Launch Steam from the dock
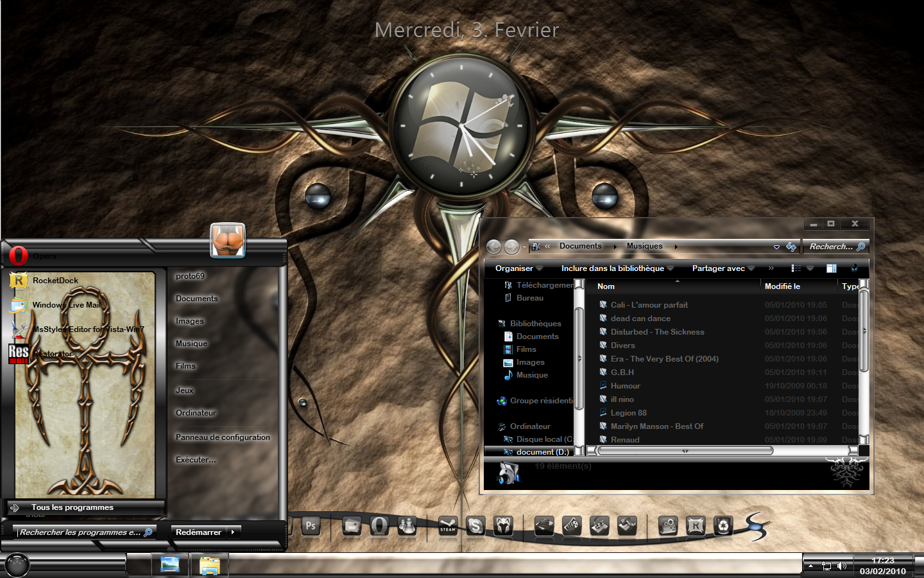 click(448, 526)
